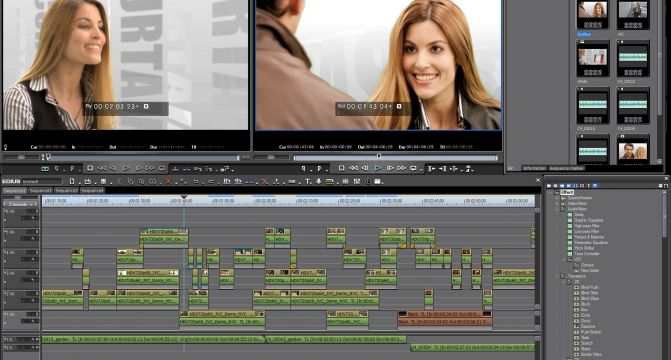
Task: Delete selected clip with red X icon
Action: (168, 181)
